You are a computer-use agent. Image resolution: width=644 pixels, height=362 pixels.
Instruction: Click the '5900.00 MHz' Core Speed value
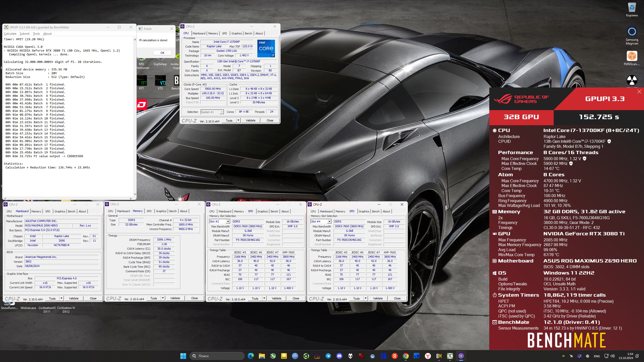pyautogui.click(x=213, y=89)
